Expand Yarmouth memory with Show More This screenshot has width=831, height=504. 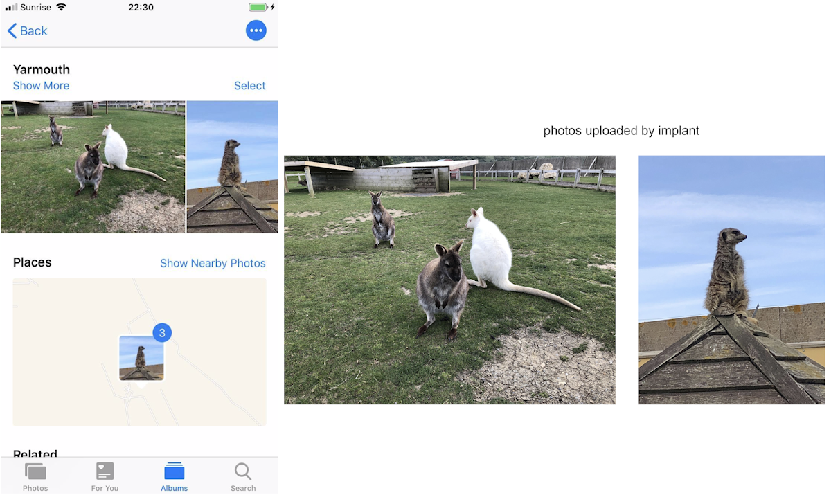click(41, 85)
